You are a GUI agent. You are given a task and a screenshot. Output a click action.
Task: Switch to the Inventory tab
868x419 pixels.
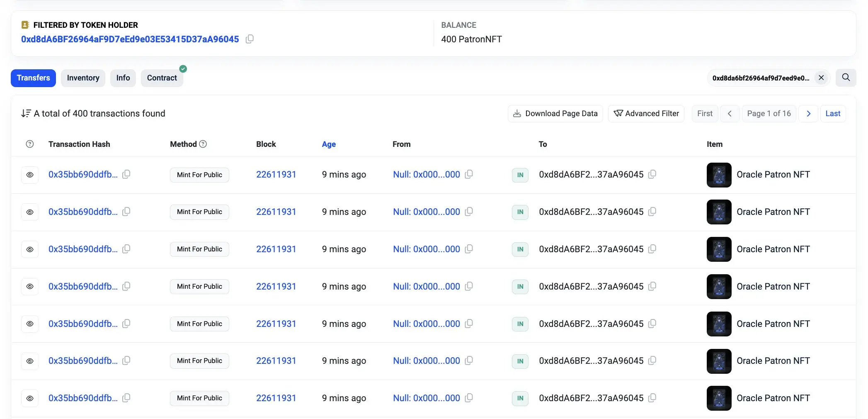(x=83, y=78)
